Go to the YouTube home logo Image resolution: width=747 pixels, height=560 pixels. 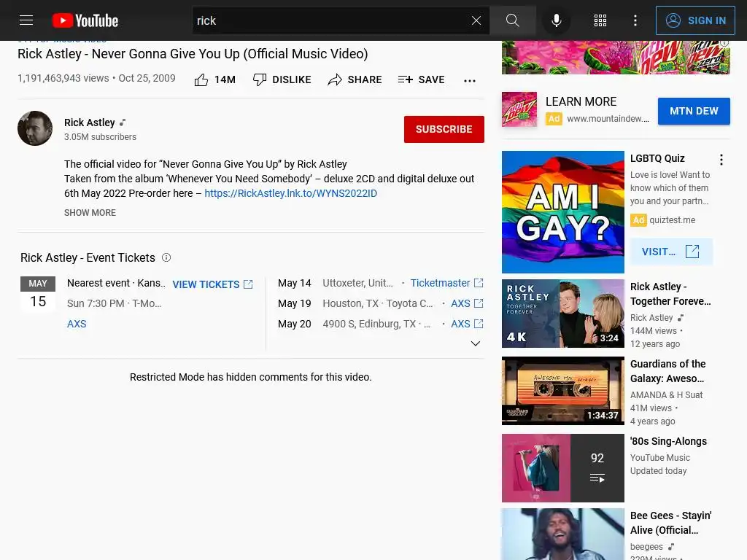coord(85,20)
